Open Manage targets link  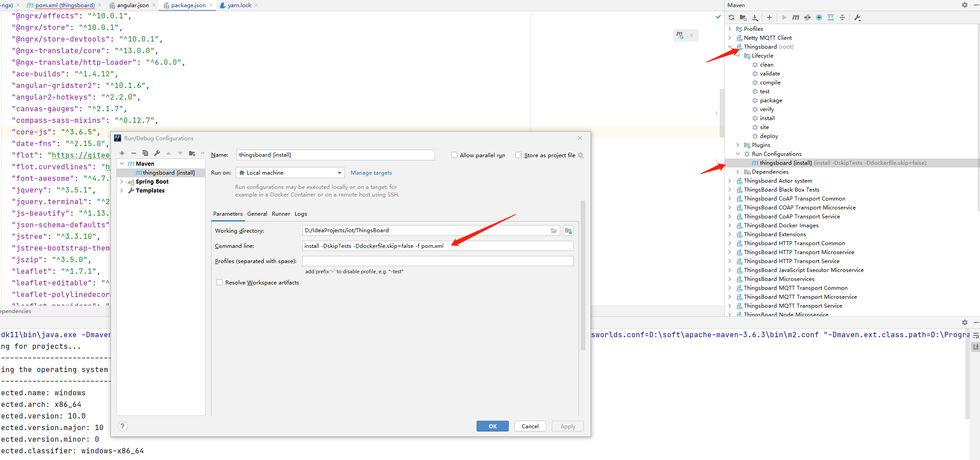click(x=371, y=173)
